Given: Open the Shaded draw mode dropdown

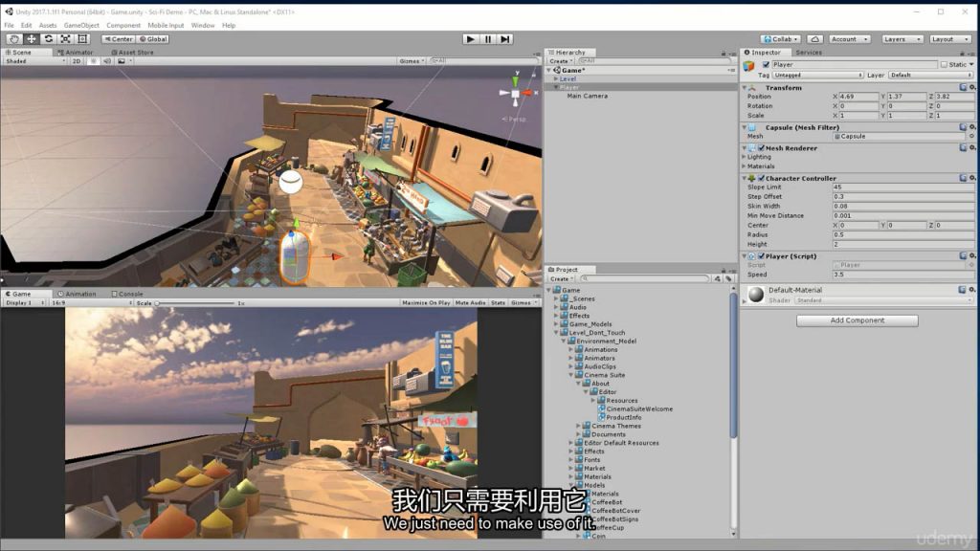Looking at the screenshot, I should (34, 61).
